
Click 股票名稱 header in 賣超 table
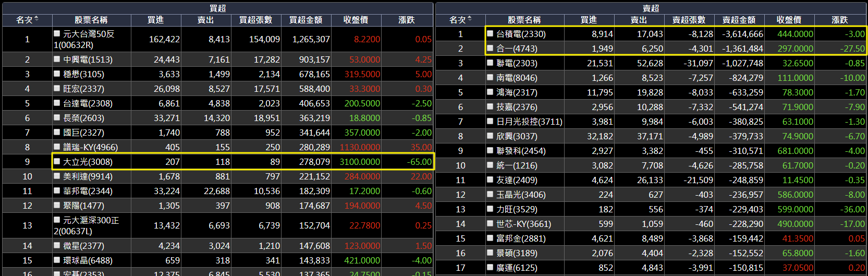click(x=524, y=20)
